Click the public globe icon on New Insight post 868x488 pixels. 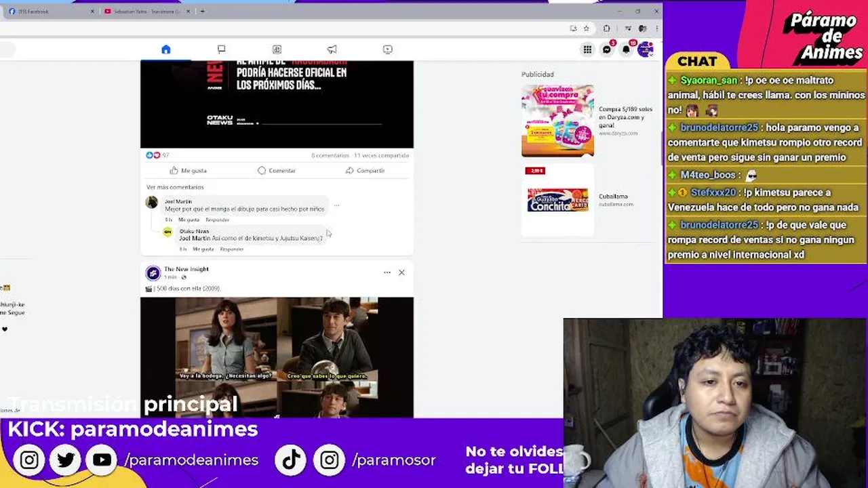pyautogui.click(x=184, y=277)
